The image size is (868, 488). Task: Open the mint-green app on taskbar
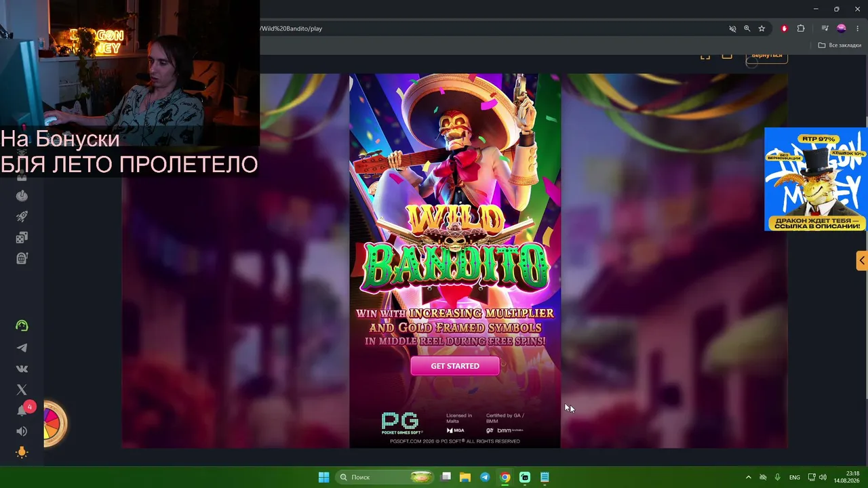tap(525, 477)
